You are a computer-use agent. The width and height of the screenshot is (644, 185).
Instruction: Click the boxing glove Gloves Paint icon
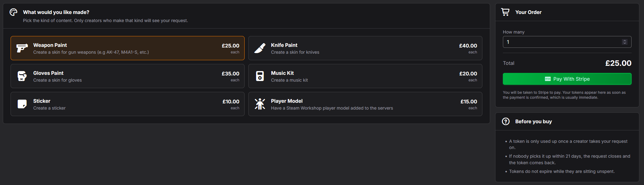click(x=22, y=76)
